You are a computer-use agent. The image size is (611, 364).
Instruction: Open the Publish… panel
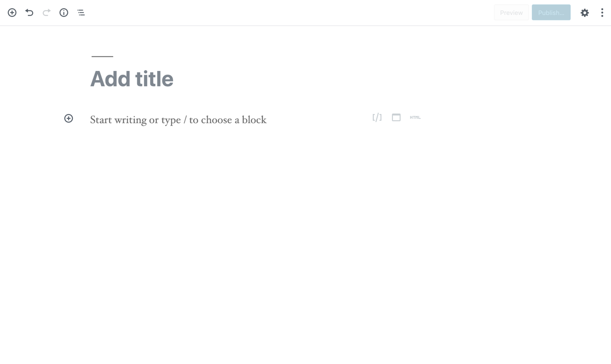(551, 13)
